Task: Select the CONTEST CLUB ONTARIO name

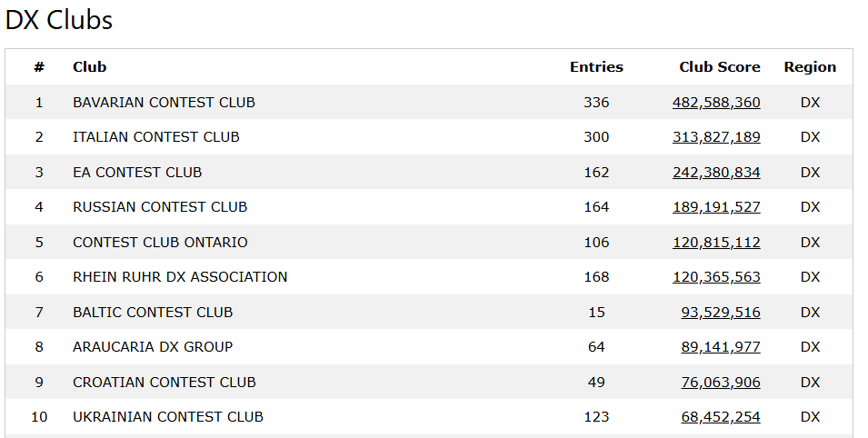Action: [160, 243]
